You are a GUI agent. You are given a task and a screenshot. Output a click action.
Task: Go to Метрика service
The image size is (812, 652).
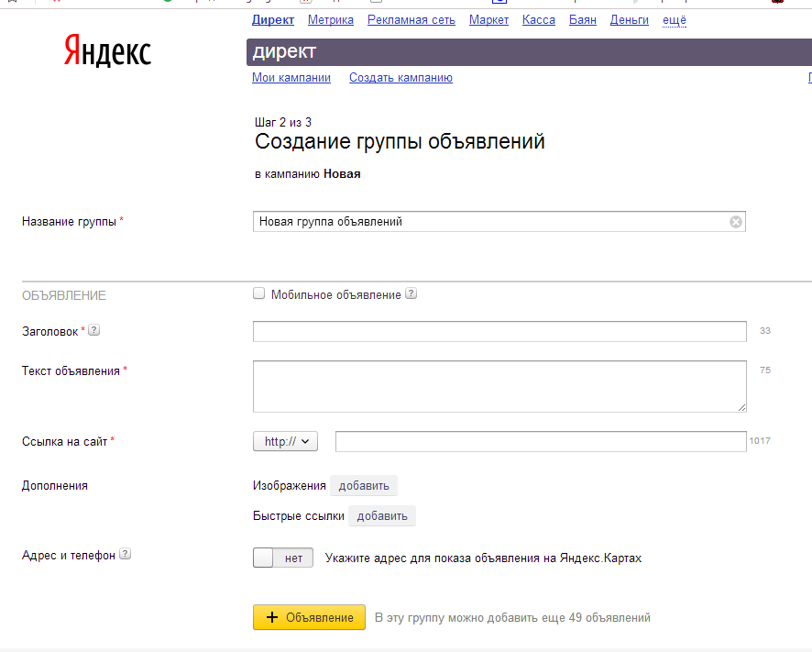(331, 19)
